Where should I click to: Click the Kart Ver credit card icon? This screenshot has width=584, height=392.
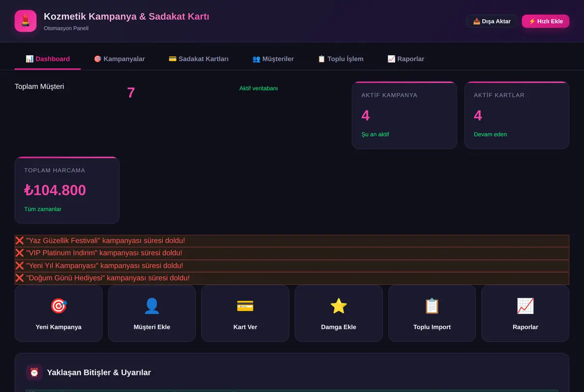click(x=245, y=306)
